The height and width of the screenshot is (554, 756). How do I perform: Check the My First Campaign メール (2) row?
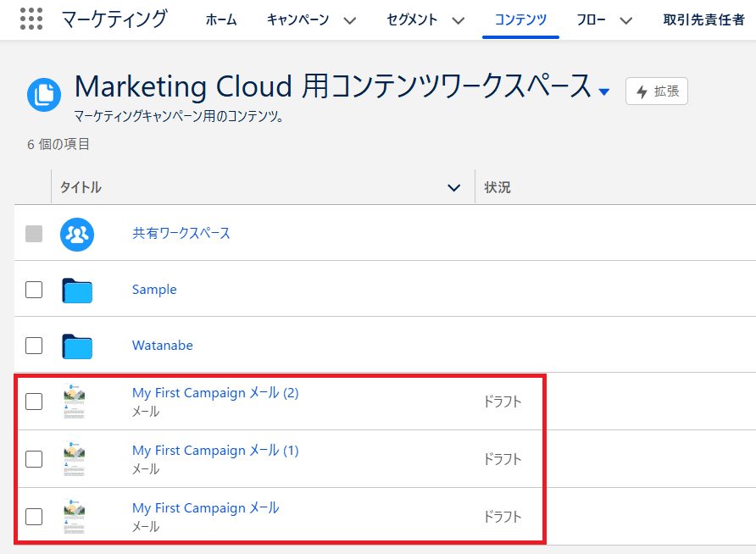click(34, 402)
